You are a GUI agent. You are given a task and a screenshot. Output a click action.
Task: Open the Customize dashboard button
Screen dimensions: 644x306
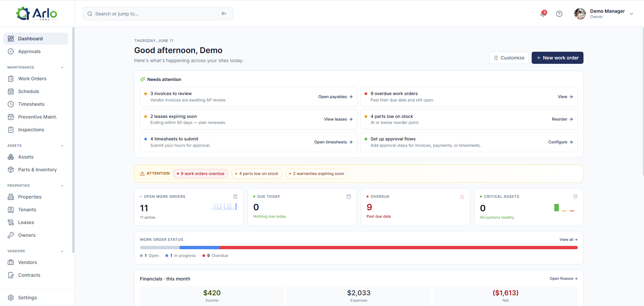click(x=509, y=58)
